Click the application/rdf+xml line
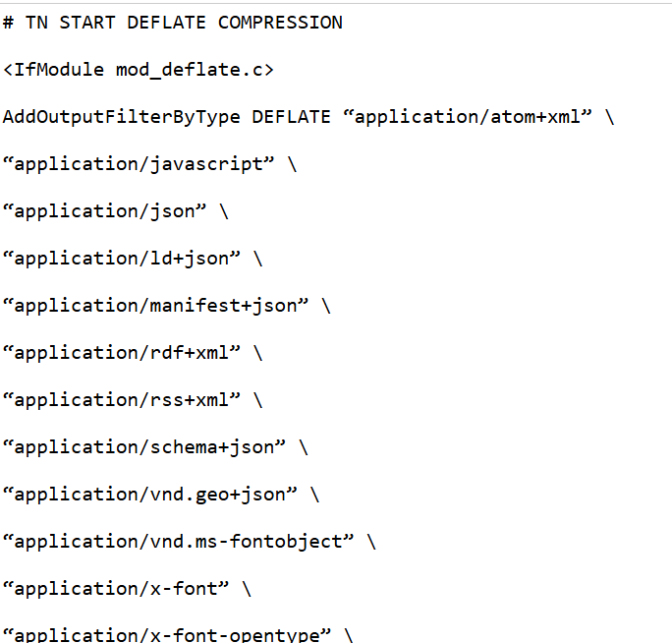 [x=133, y=353]
